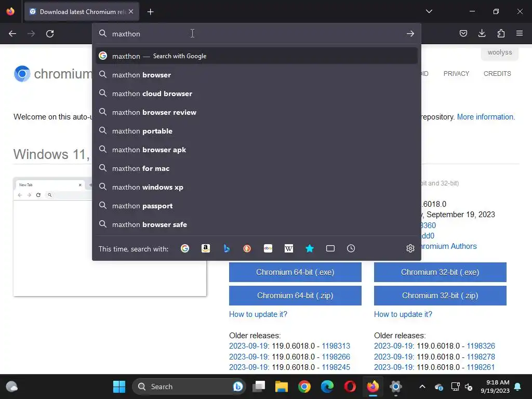
Task: Open the CREDITS page link
Action: 497,74
